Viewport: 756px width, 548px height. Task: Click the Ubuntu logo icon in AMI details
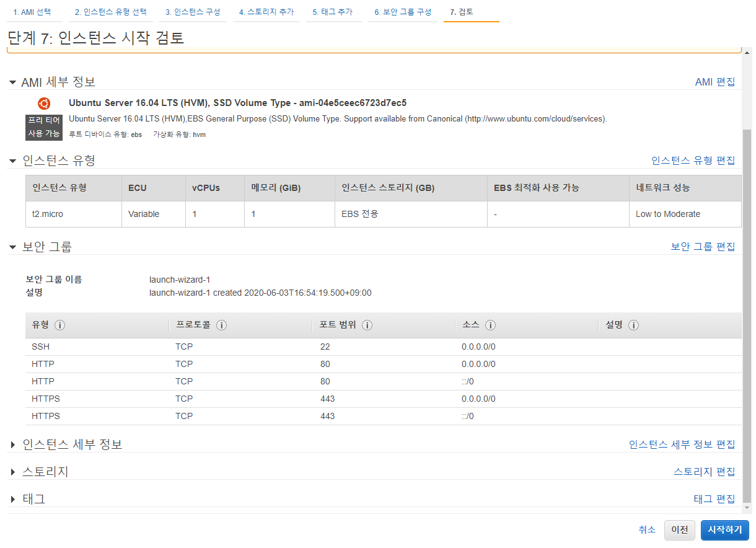tap(44, 104)
